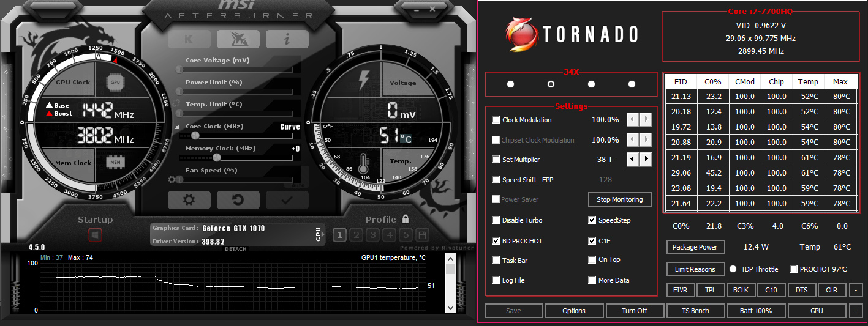Select profile slot 5 in Afterburner
Screen dimensions: 868x326
[405, 235]
